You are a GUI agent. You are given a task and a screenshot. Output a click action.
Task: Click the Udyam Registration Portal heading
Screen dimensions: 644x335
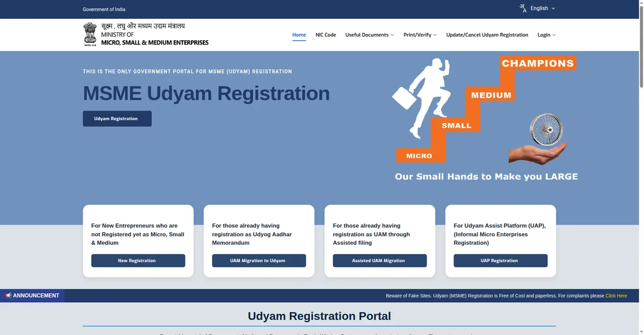(319, 316)
